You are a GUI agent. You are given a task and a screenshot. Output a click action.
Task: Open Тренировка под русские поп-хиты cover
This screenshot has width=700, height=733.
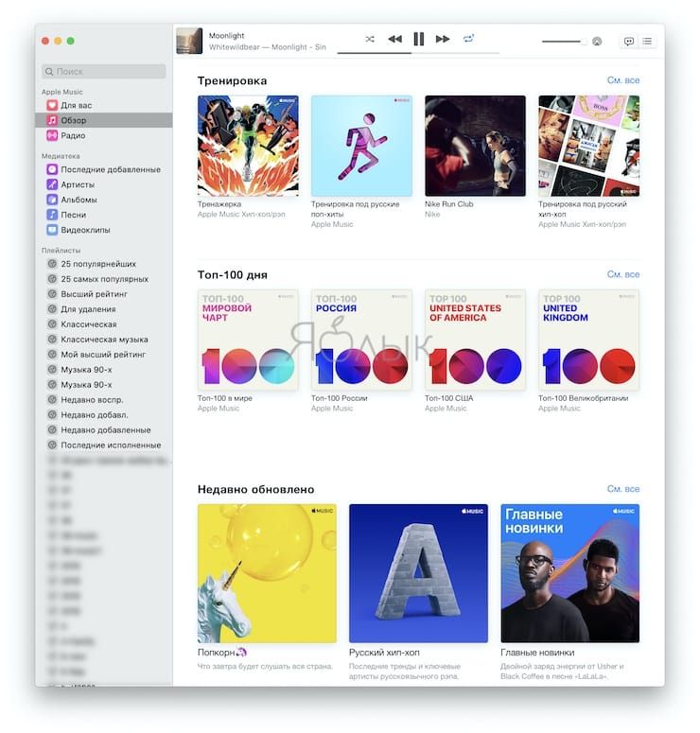[361, 146]
